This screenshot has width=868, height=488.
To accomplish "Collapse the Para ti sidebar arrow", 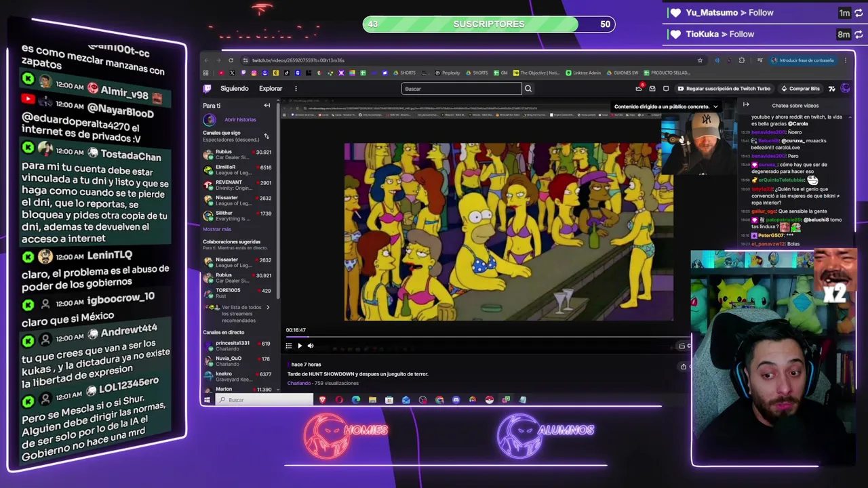I will pyautogui.click(x=267, y=106).
